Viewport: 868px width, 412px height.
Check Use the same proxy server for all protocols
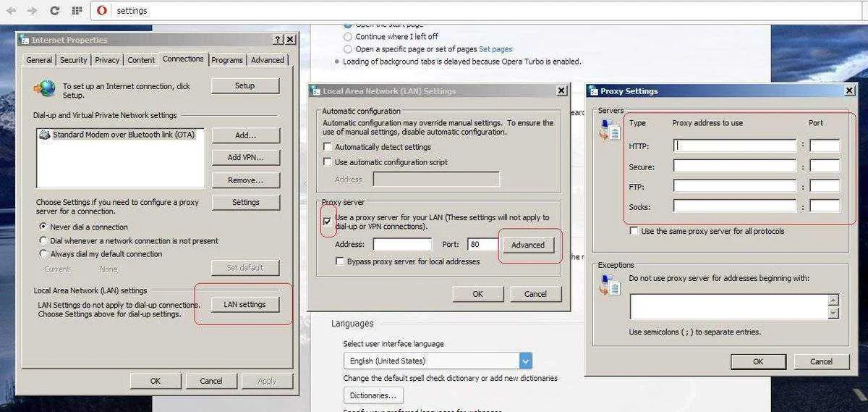(x=634, y=231)
